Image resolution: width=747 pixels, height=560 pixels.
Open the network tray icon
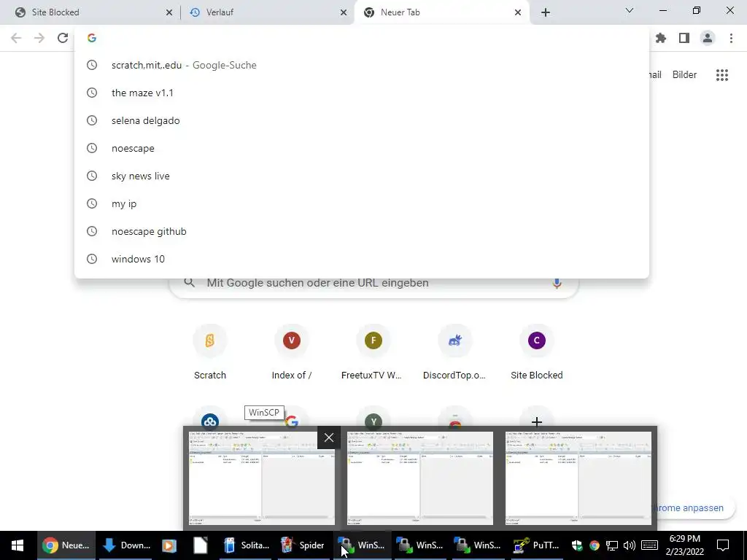[x=612, y=545]
